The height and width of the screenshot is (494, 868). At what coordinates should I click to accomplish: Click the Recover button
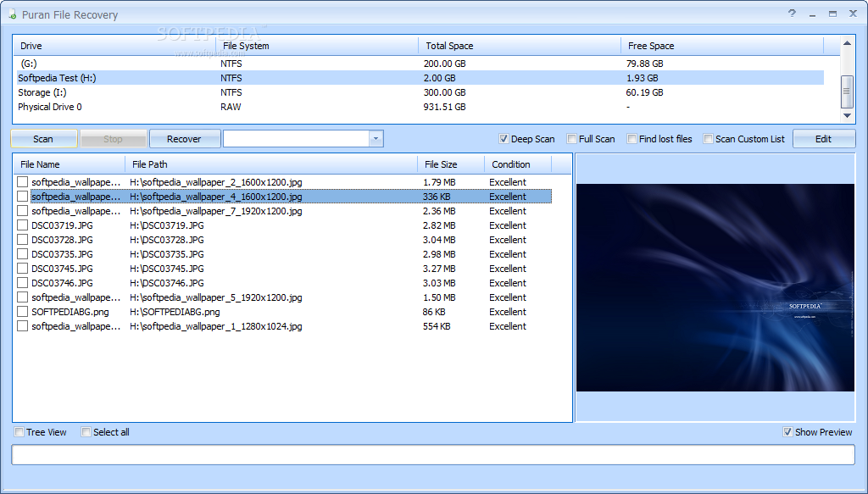184,139
